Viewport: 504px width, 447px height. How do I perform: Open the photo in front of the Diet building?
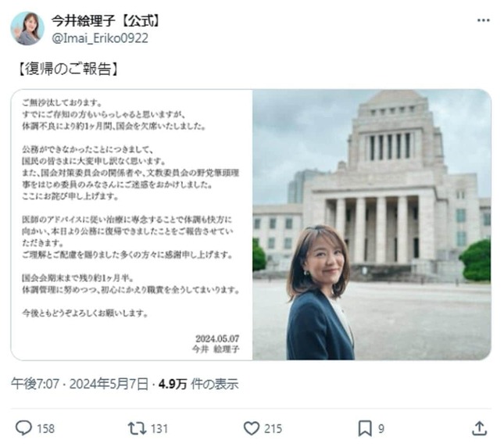(372, 224)
